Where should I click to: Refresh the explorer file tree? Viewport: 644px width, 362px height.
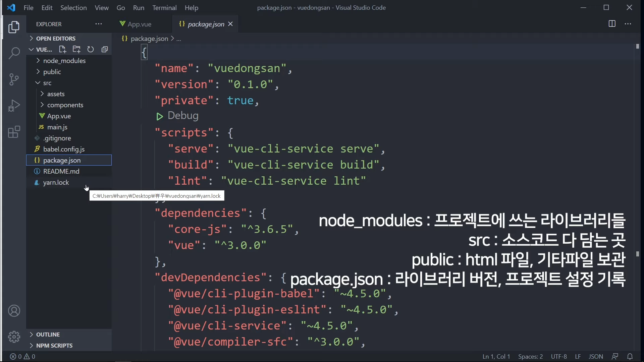pyautogui.click(x=91, y=50)
